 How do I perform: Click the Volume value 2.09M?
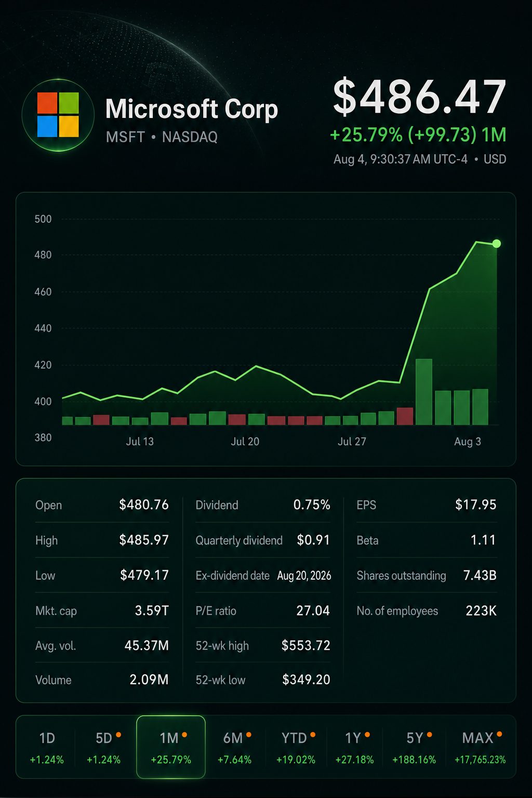tap(149, 680)
